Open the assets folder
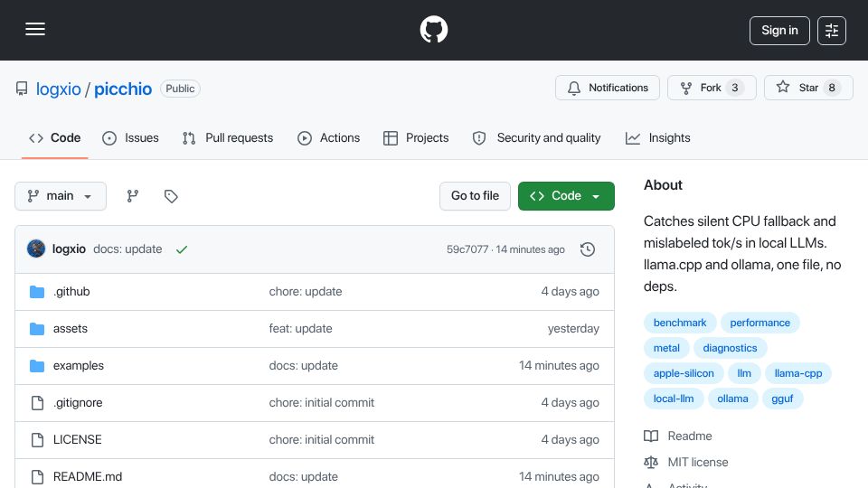The image size is (868, 488). (71, 329)
